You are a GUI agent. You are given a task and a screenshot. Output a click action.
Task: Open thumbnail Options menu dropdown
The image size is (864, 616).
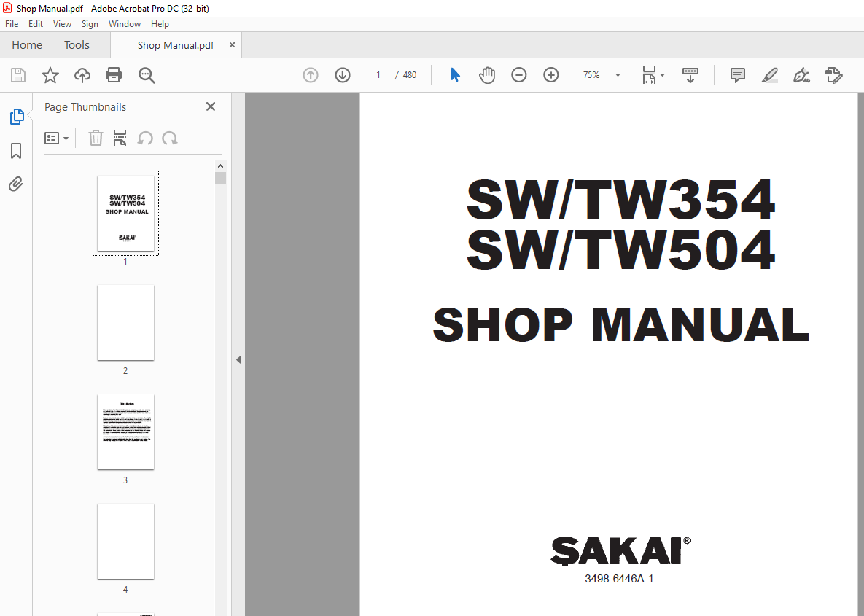pos(56,139)
